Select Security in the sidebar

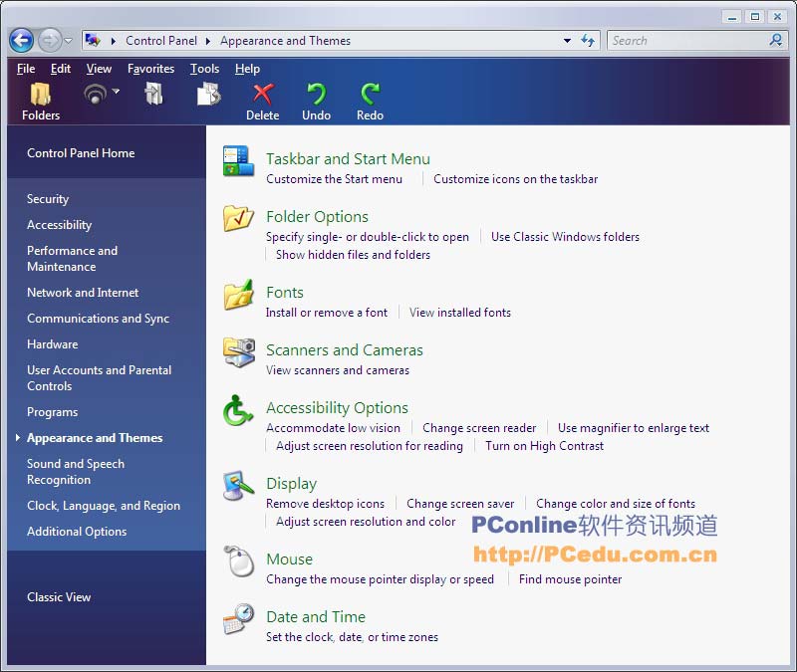[x=48, y=199]
